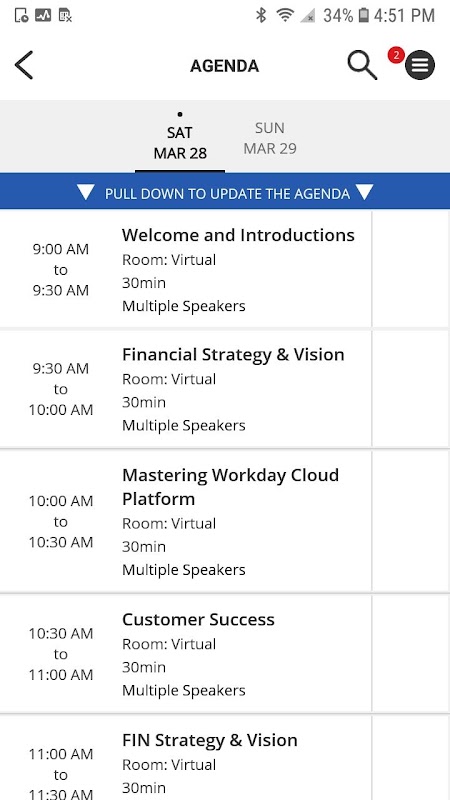Tap the back arrow icon

[x=24, y=65]
